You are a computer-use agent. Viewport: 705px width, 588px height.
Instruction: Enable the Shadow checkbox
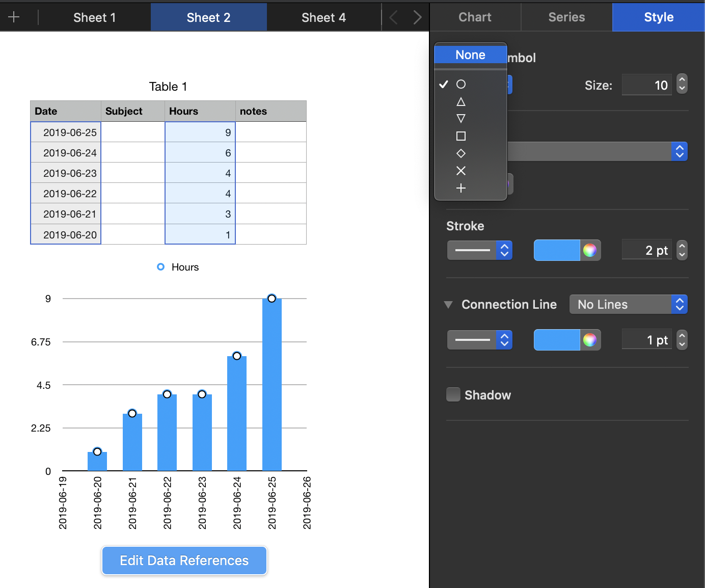(x=453, y=394)
